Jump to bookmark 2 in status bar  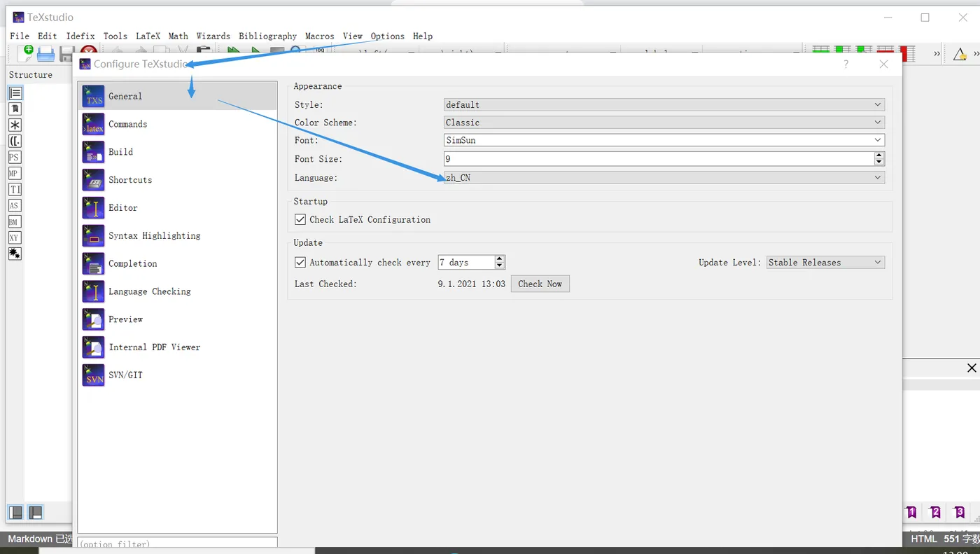(x=935, y=513)
